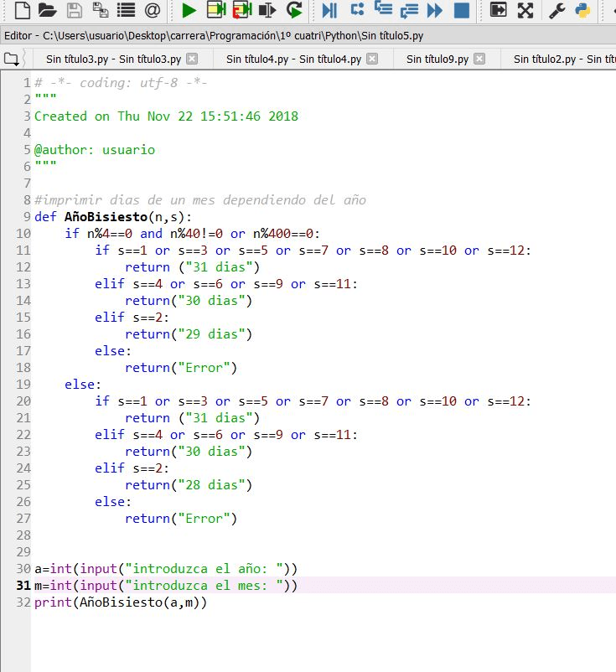
Task: Toggle fullscreen mode icon
Action: (x=525, y=10)
